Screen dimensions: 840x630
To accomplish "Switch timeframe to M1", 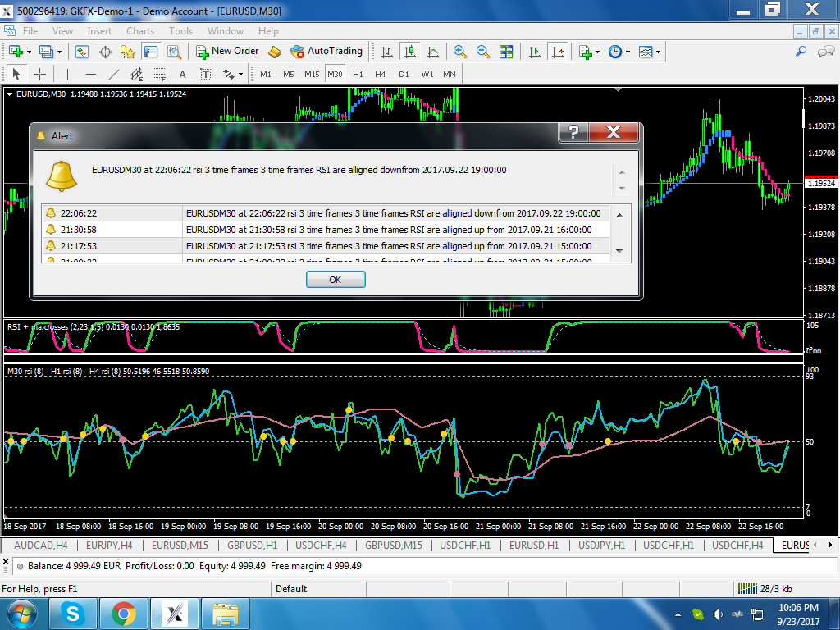I will point(266,75).
